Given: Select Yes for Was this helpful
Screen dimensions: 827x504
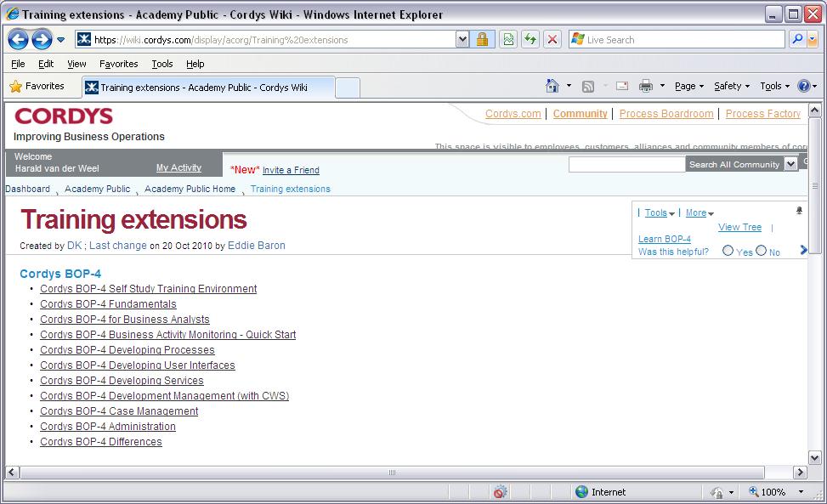Looking at the screenshot, I should coord(728,251).
